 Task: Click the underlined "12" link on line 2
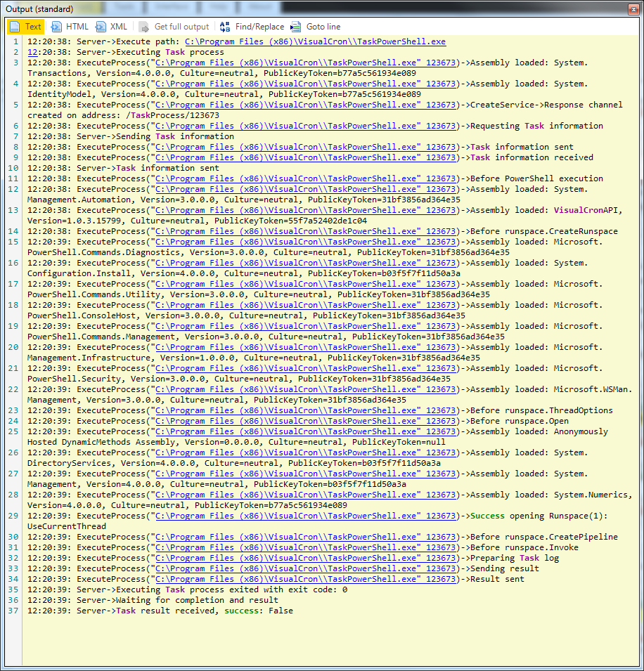[x=32, y=52]
